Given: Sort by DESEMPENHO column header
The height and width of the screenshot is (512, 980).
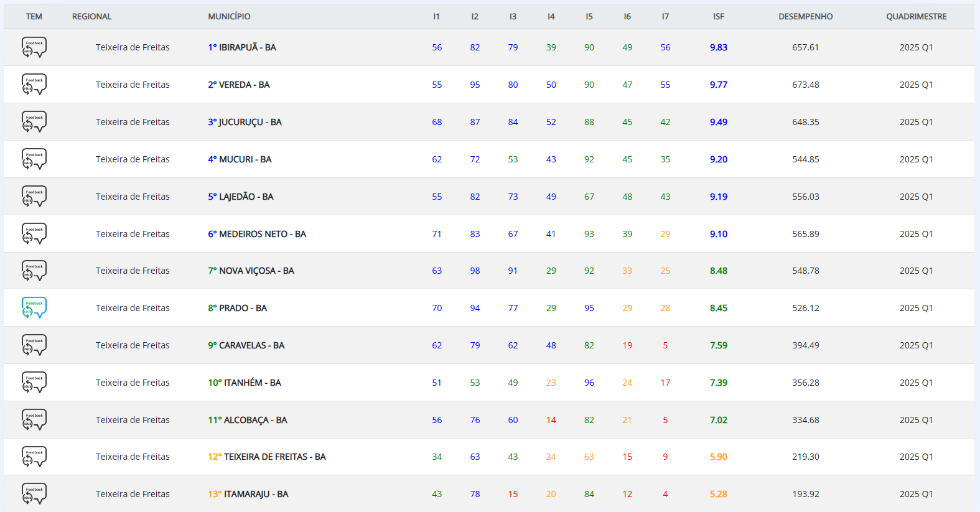Looking at the screenshot, I should tap(805, 17).
